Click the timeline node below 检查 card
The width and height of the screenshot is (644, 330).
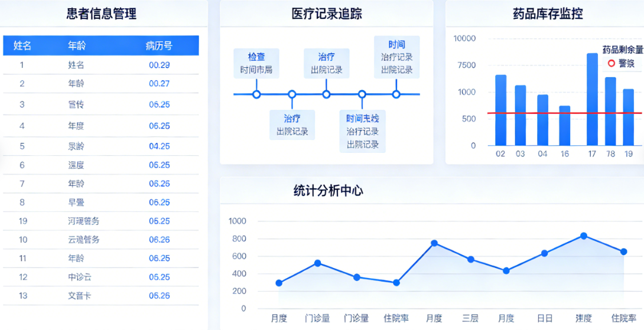256,94
